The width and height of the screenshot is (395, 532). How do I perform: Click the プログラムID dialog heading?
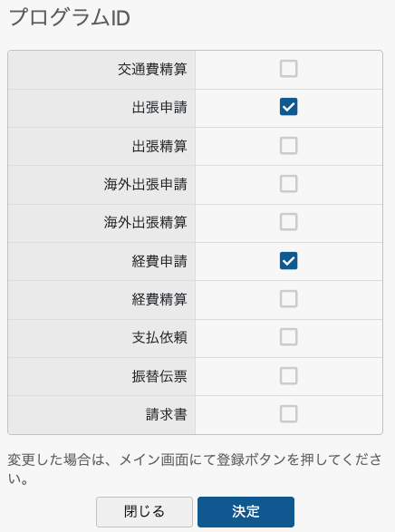(70, 17)
